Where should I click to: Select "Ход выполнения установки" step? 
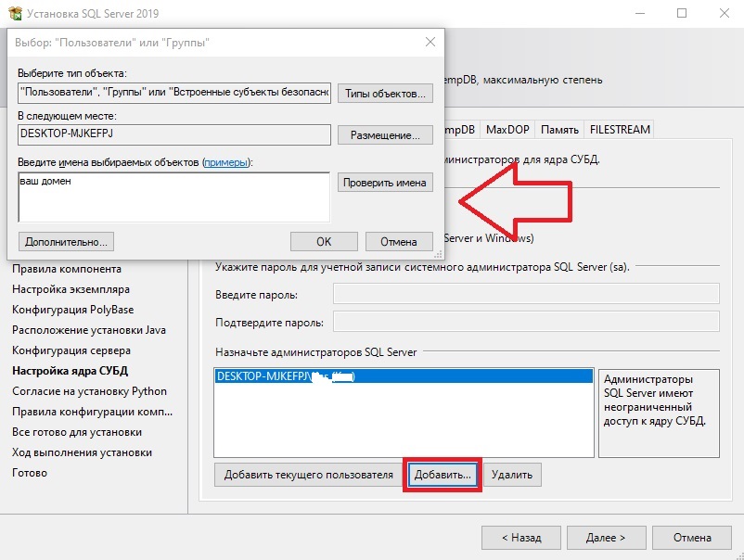[82, 452]
